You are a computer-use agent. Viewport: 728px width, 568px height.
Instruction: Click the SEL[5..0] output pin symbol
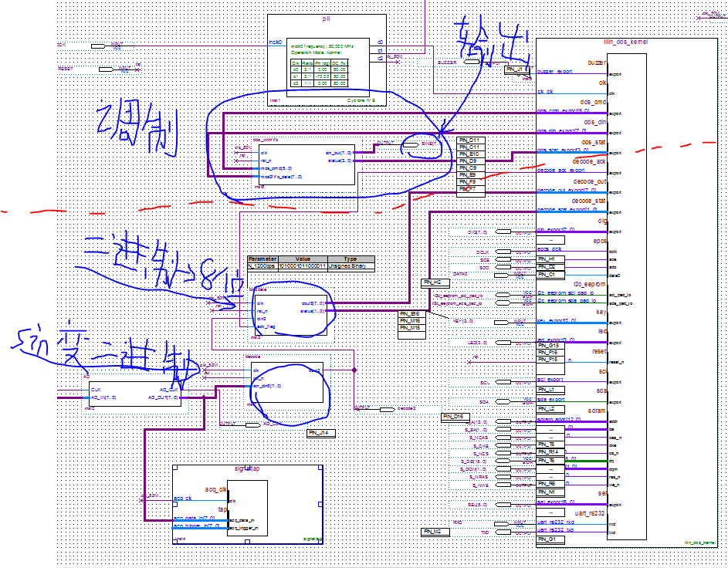pyautogui.click(x=503, y=505)
